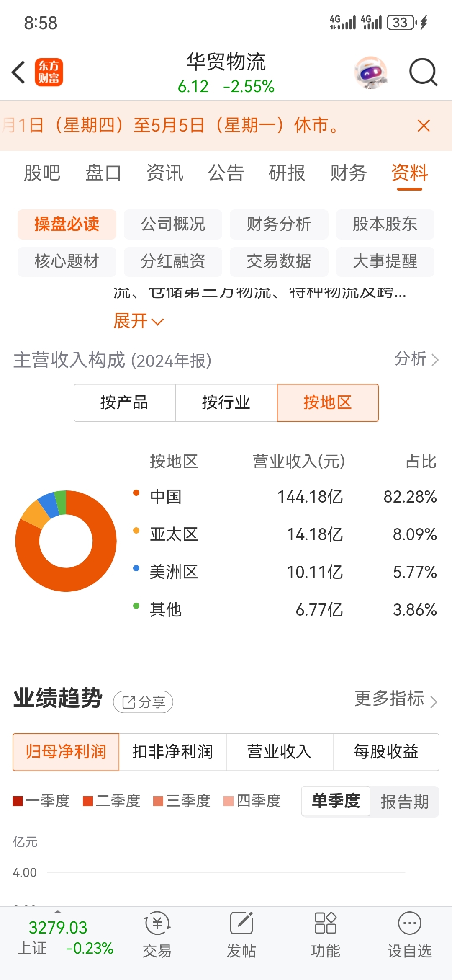
Task: Switch to the 财务 tab
Action: [x=348, y=173]
